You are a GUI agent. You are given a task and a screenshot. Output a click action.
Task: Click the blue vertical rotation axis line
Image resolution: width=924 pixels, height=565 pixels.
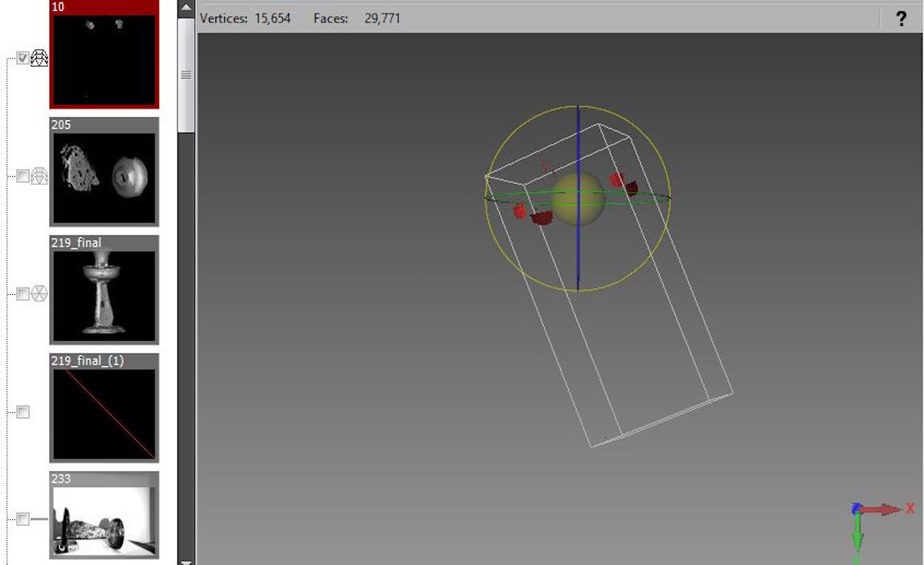click(x=578, y=137)
